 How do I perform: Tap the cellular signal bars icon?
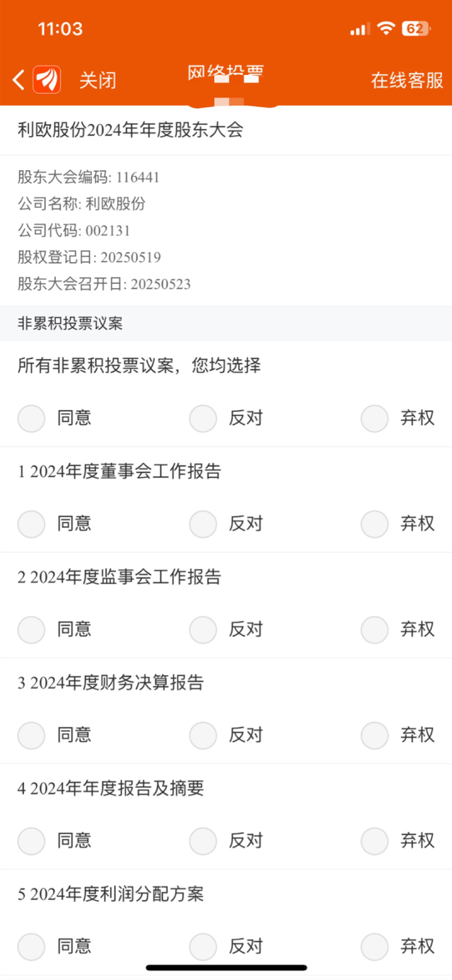tap(360, 29)
